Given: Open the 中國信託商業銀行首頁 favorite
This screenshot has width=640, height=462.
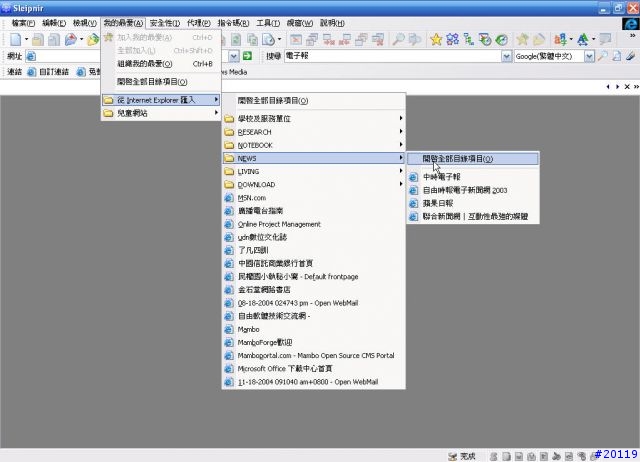Looking at the screenshot, I should pos(314,264).
